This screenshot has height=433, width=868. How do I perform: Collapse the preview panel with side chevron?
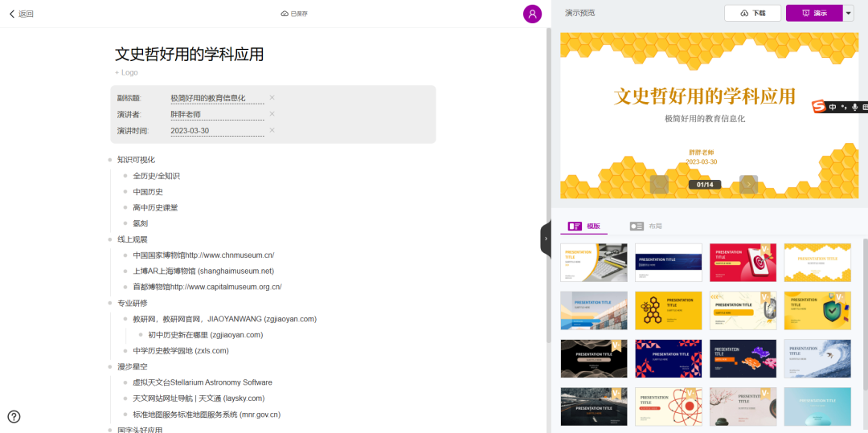tap(546, 239)
